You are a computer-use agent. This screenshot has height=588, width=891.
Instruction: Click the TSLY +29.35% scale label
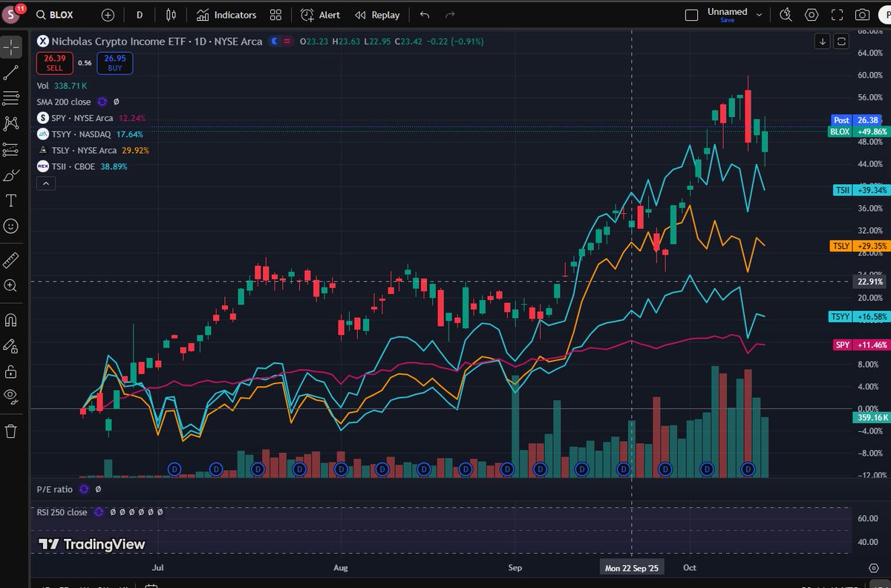pos(859,245)
